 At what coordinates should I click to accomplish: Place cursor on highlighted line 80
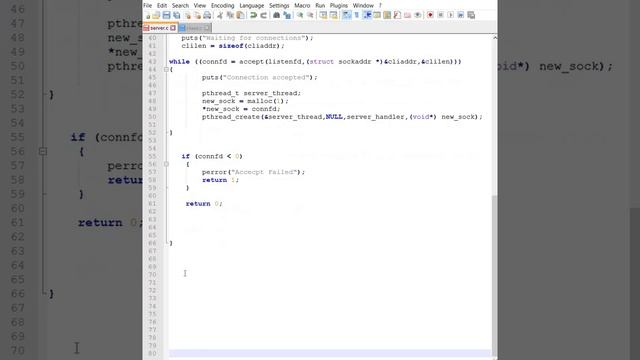330,353
